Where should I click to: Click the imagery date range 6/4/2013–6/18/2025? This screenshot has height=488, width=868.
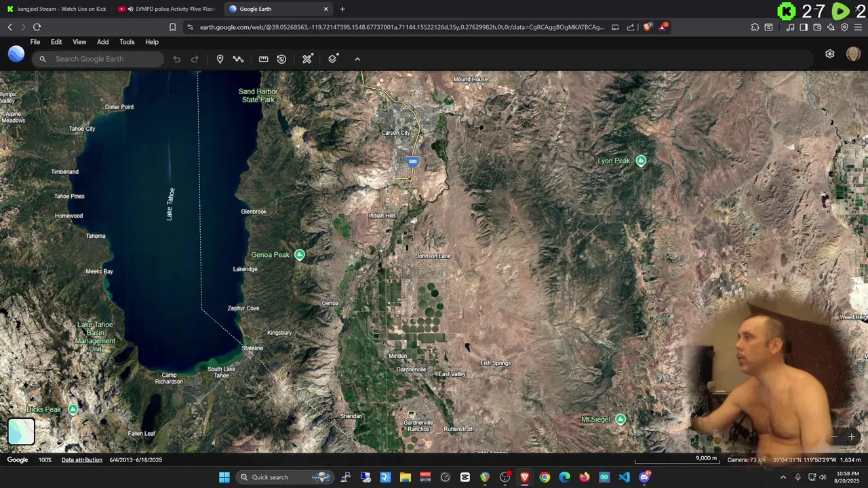(136, 460)
